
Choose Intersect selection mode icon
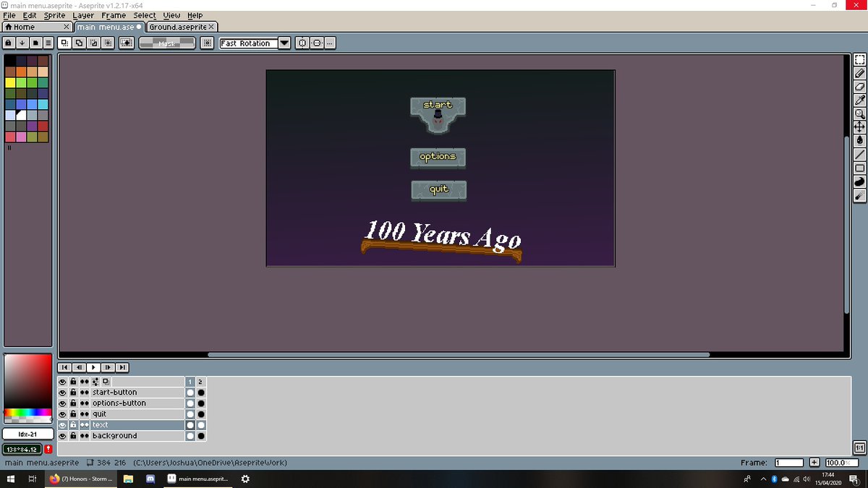coord(108,43)
